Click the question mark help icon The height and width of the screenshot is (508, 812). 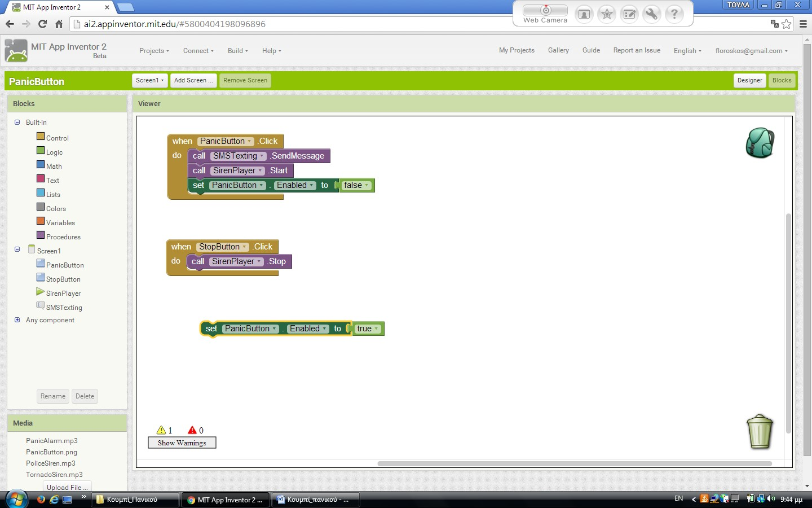coord(674,14)
